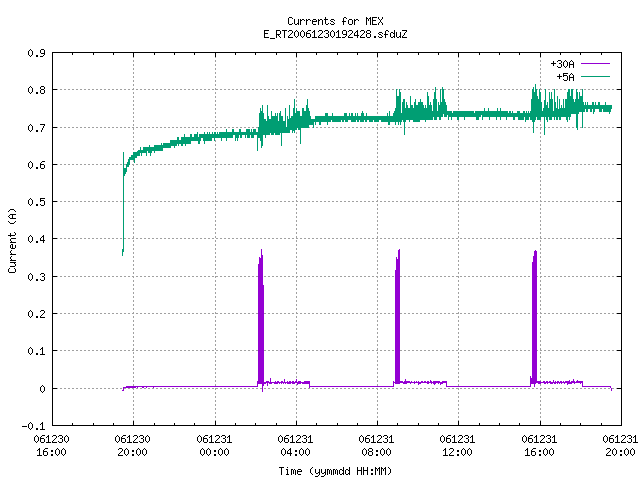The width and height of the screenshot is (640, 480).
Task: Click the y-axis tick value 0.9
Action: (36, 53)
